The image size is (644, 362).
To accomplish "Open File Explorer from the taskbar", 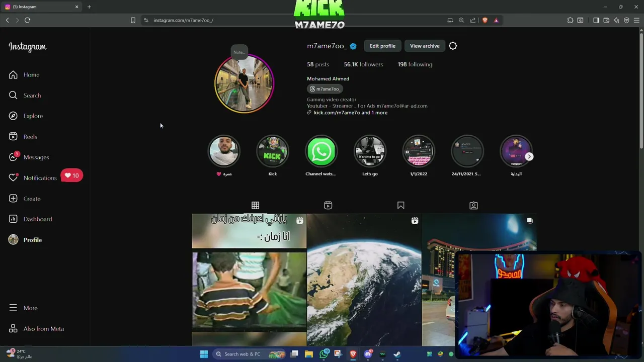I will coord(309,354).
